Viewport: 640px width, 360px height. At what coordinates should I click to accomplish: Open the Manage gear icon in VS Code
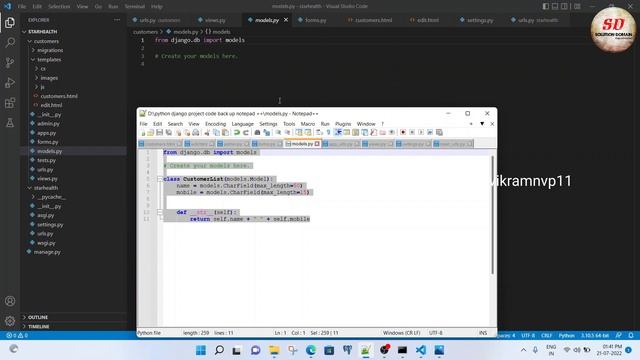click(x=10, y=321)
